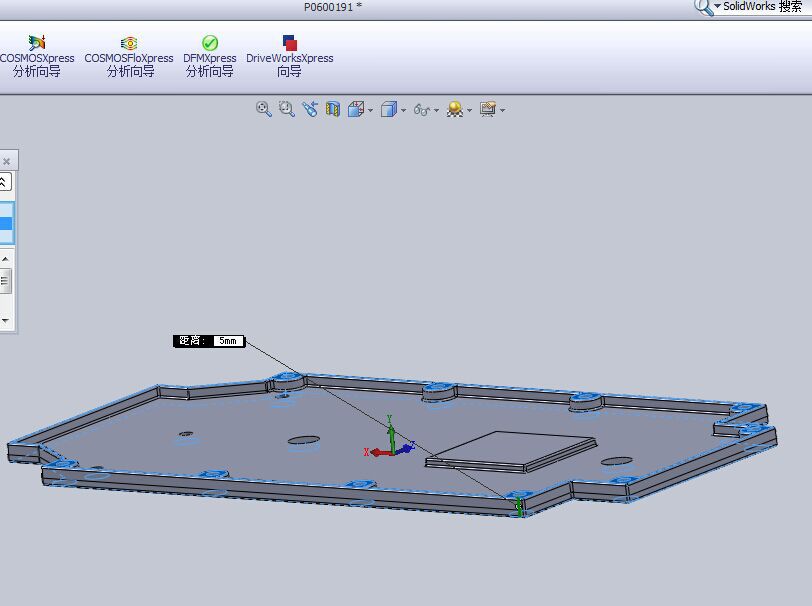Open the COSMOSFloXpress analysis wizard

(129, 56)
